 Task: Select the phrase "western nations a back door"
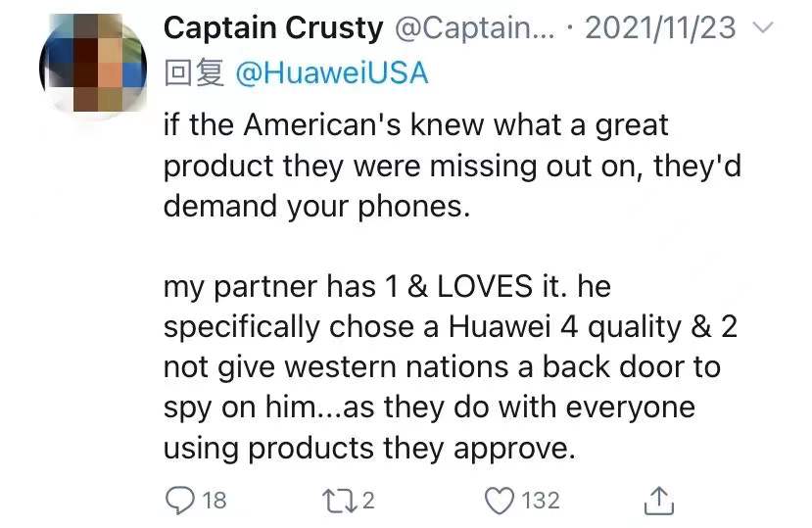coord(502,366)
